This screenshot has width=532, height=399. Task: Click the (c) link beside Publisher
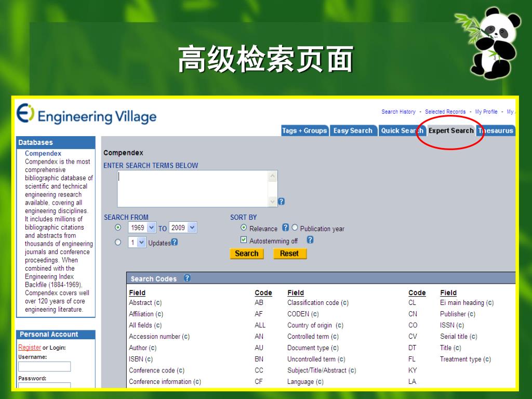[x=472, y=314]
